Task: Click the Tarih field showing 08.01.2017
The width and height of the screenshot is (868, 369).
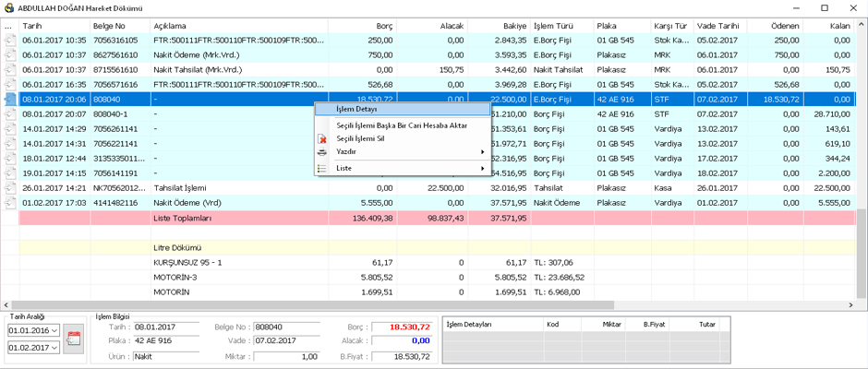Action: coord(165,327)
